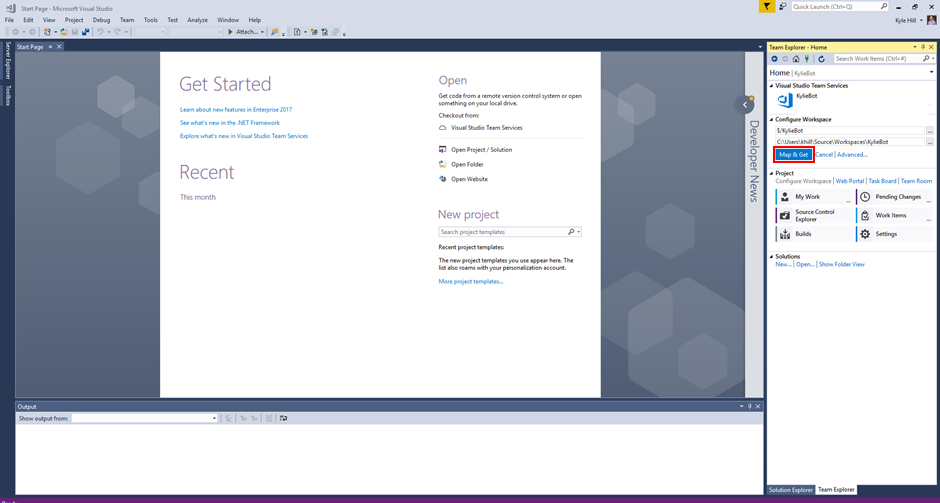Open the Attach button dropdown arrow
Viewport: 940px width, 503px height.
pyautogui.click(x=262, y=32)
